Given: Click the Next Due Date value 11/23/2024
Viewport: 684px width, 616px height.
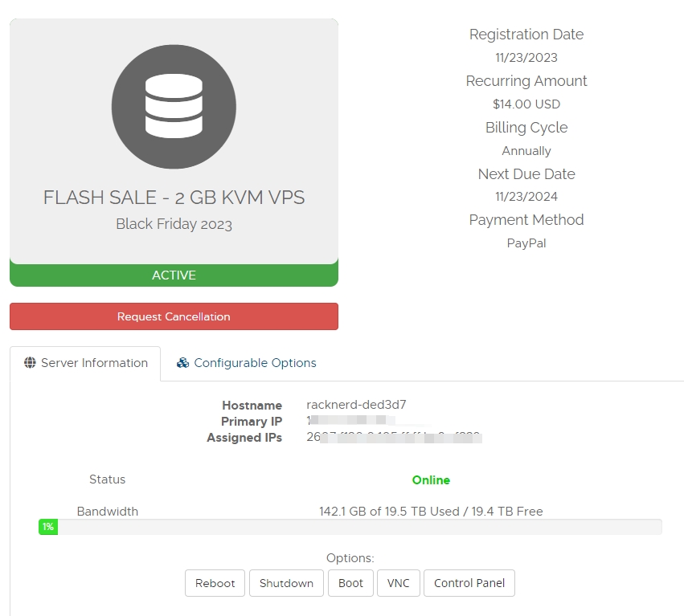Looking at the screenshot, I should pyautogui.click(x=526, y=197).
